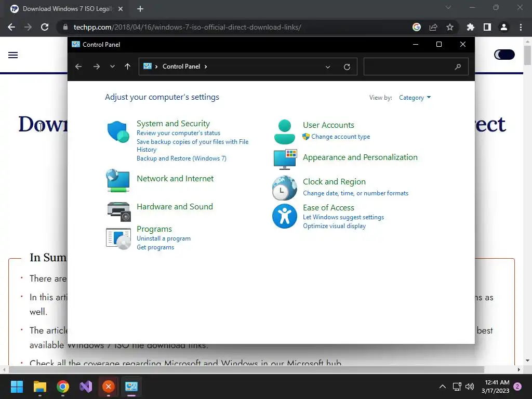Open Chrome extensions puzzle icon

pos(470,27)
